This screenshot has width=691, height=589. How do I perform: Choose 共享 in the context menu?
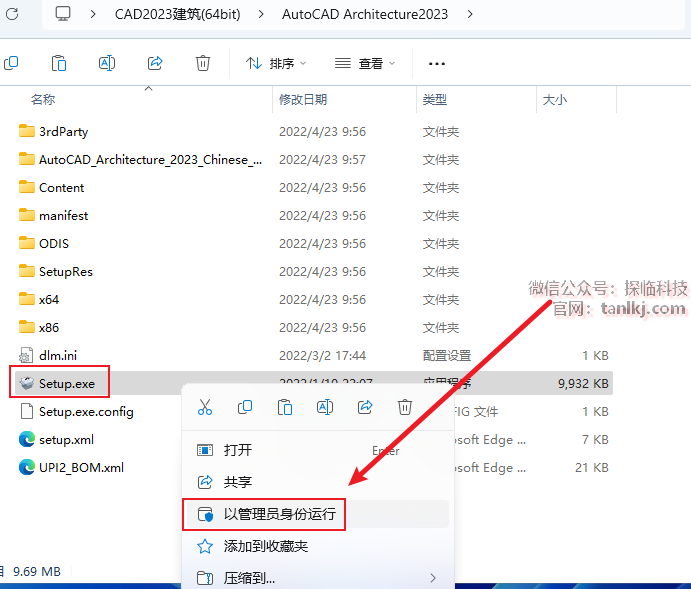(x=317, y=482)
